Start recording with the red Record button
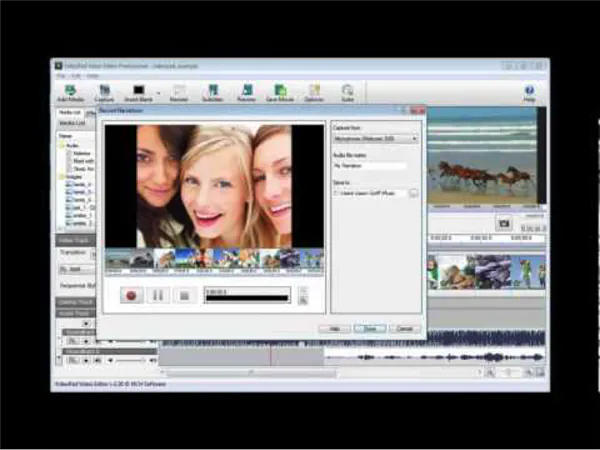Image resolution: width=600 pixels, height=450 pixels. tap(131, 295)
